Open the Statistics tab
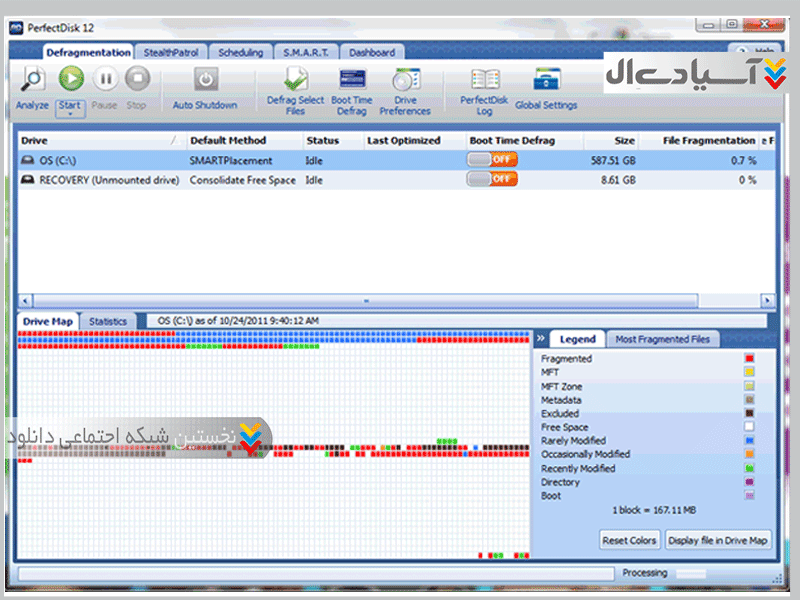This screenshot has width=800, height=600. point(108,321)
